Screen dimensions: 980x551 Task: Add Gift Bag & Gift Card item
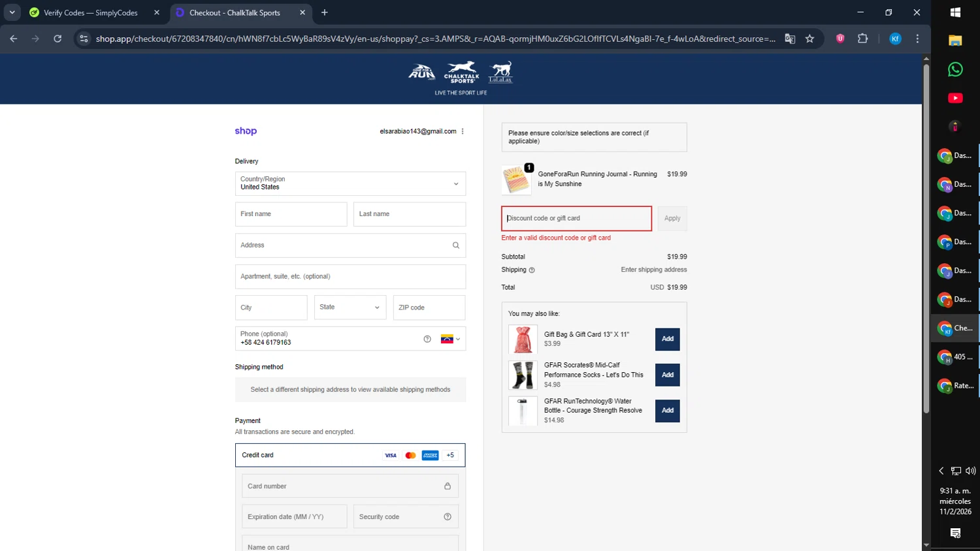[667, 339]
